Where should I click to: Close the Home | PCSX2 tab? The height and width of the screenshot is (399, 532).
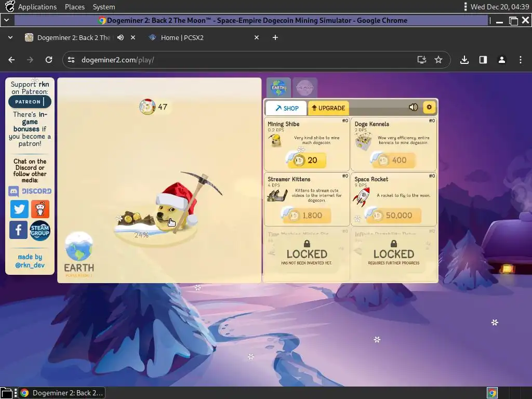click(257, 37)
